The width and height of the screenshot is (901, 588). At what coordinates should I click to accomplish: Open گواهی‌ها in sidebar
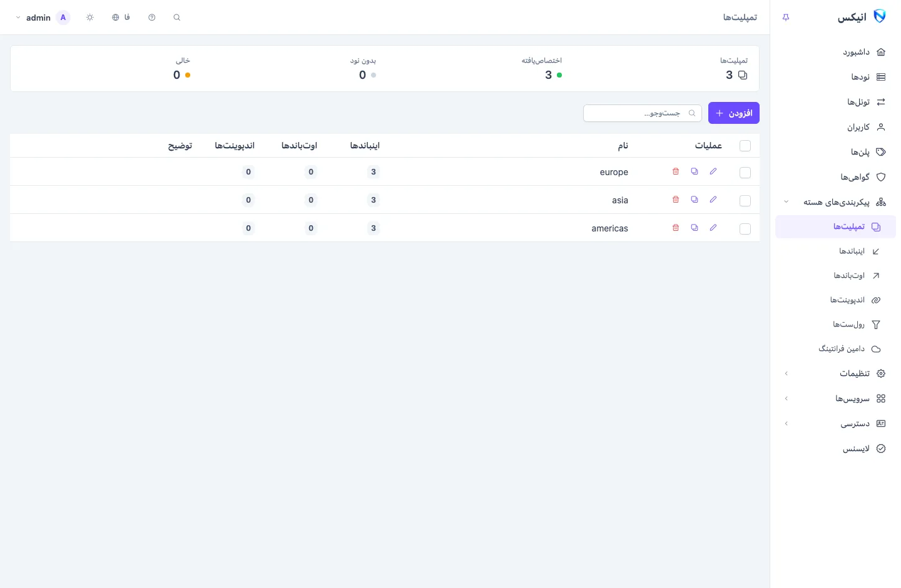pos(835,177)
